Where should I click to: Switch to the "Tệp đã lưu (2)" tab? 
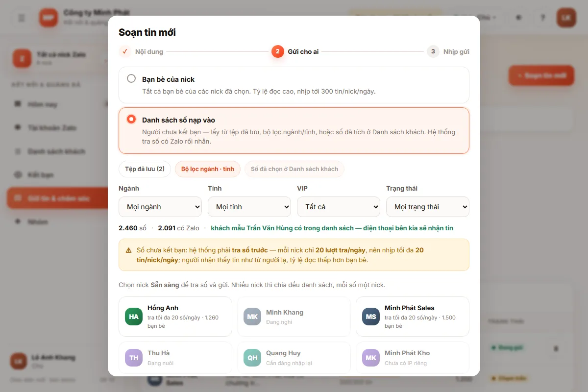pos(145,169)
